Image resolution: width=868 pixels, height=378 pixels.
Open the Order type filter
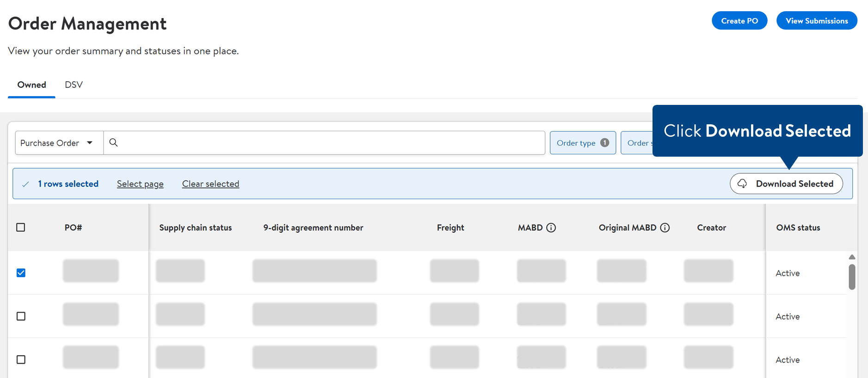pos(583,143)
